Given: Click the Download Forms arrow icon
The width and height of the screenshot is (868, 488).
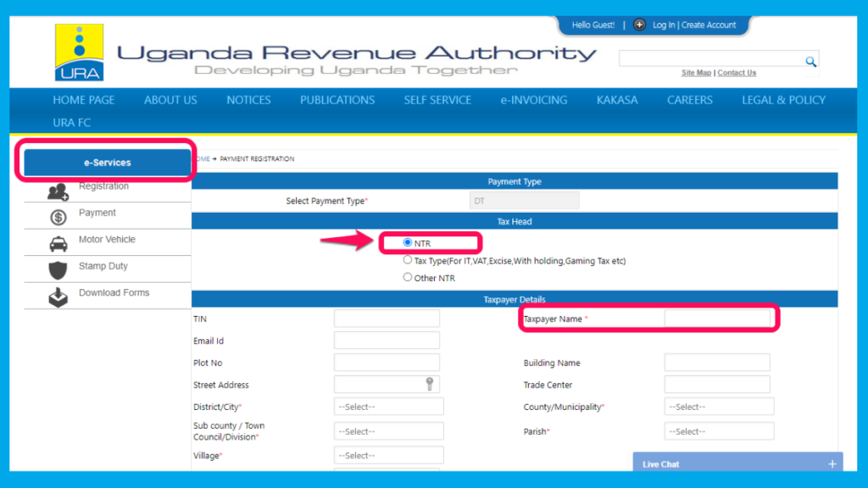Looking at the screenshot, I should 58,297.
